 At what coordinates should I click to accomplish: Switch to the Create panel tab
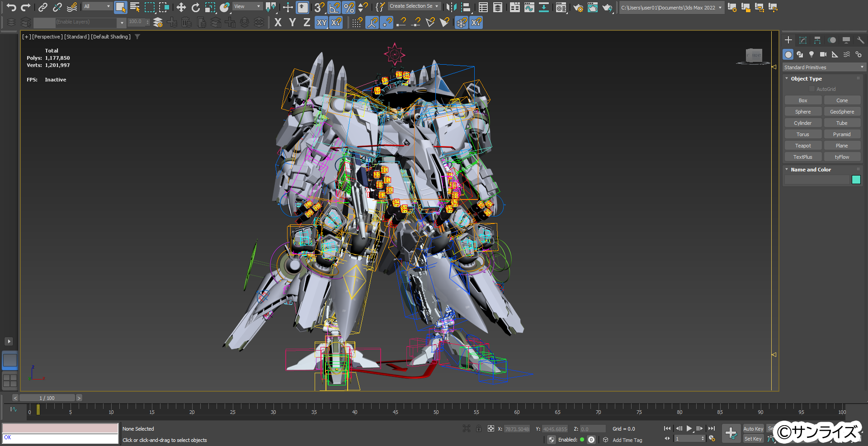pos(788,40)
